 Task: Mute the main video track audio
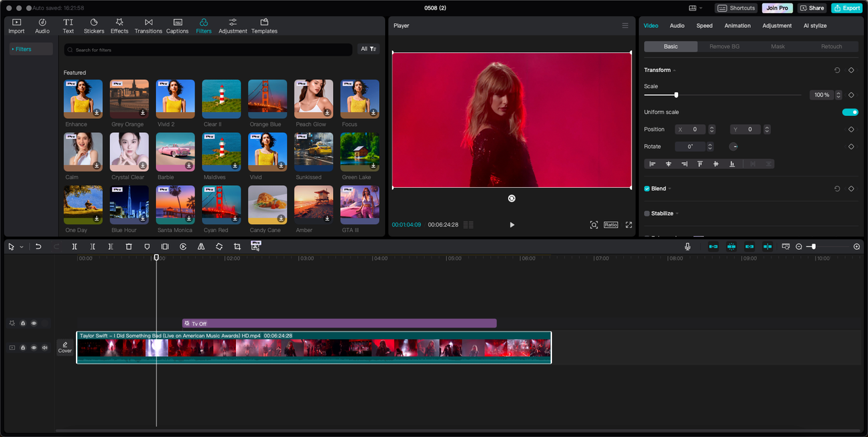45,347
